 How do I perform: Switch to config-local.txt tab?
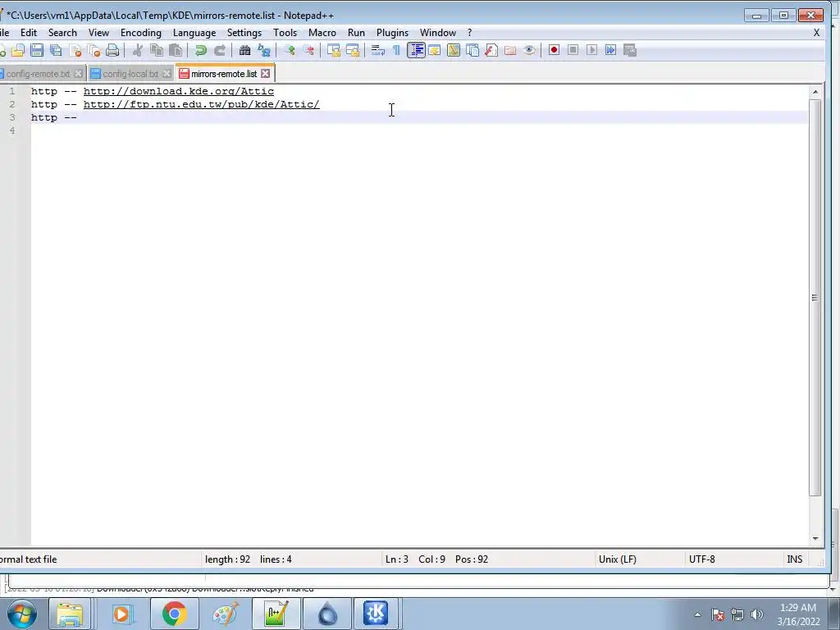tap(130, 74)
